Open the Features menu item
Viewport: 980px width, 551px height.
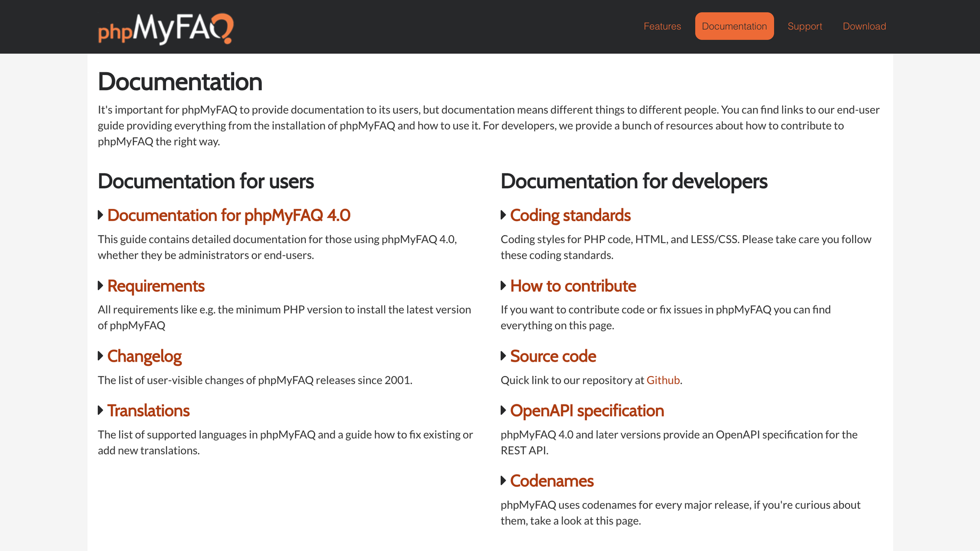point(662,26)
